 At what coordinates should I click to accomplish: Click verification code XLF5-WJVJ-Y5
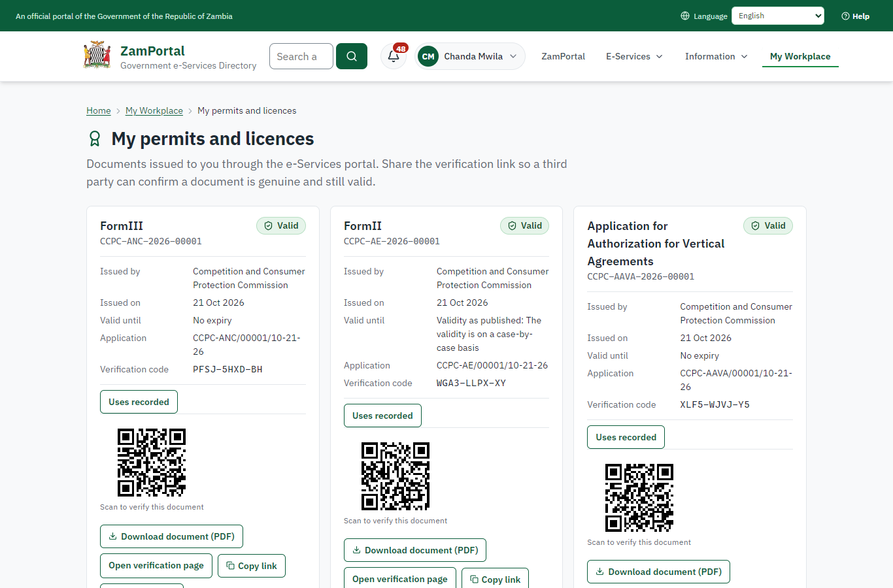tap(715, 404)
